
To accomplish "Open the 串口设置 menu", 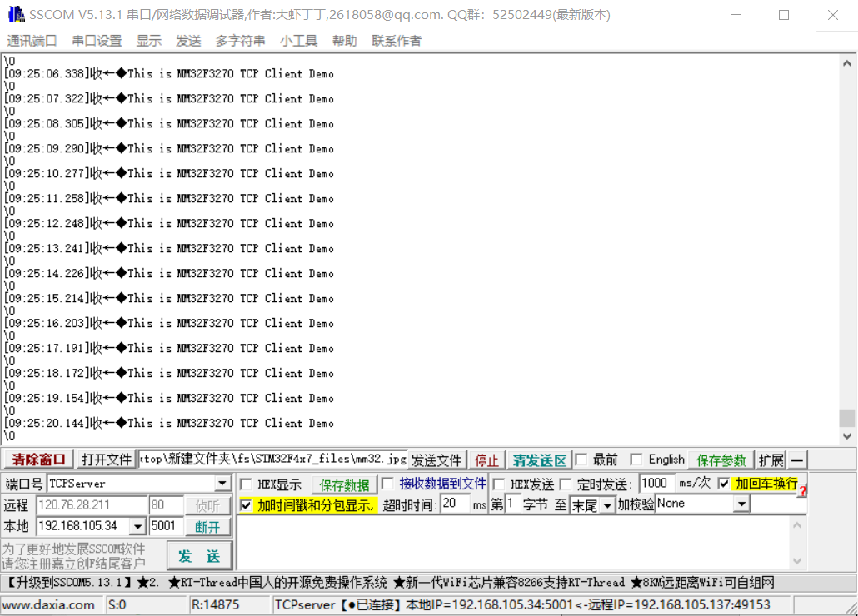I will 97,41.
